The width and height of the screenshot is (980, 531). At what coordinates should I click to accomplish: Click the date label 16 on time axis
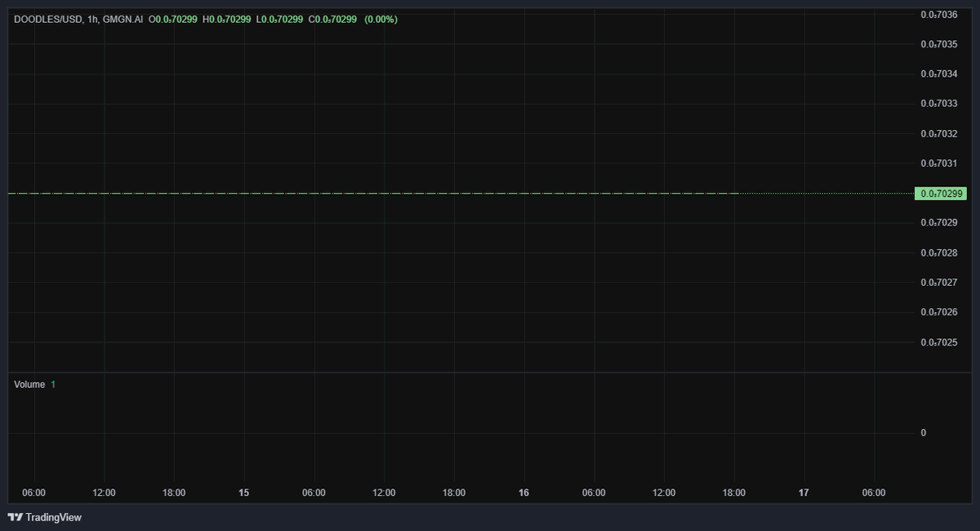point(523,493)
